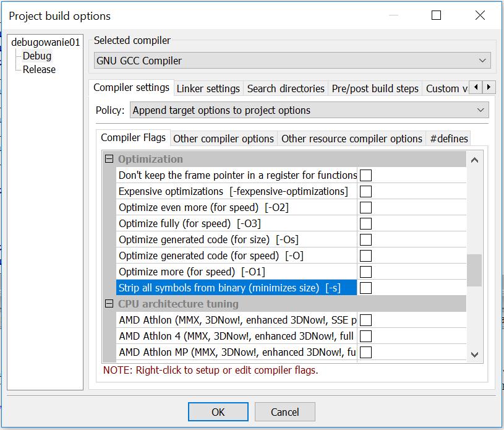Click the flags list scroll-down arrow

click(474, 355)
